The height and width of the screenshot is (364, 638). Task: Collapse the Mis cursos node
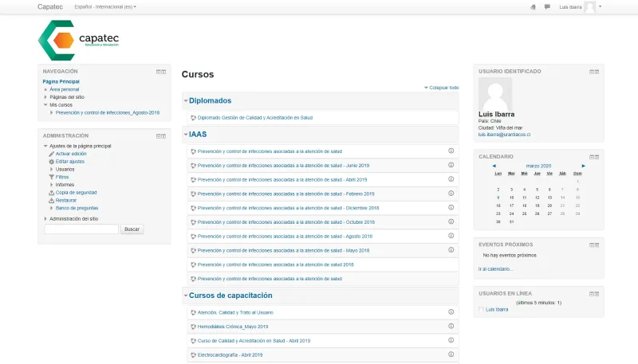point(45,105)
